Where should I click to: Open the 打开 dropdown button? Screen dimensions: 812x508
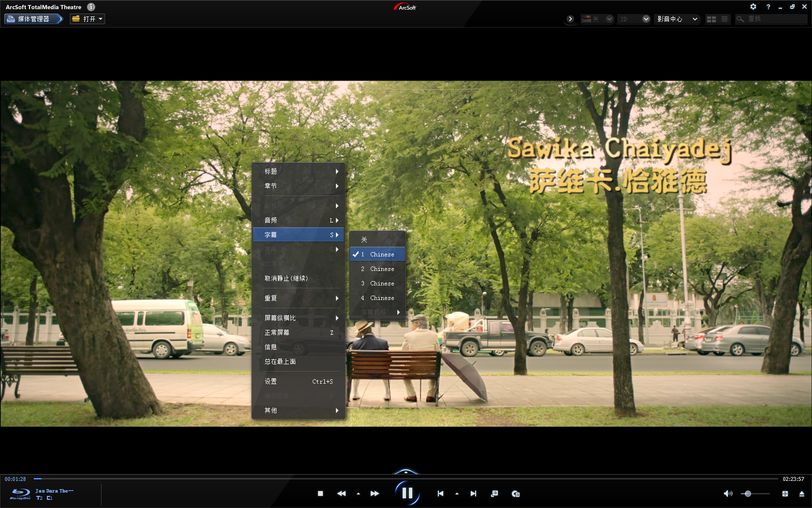(x=87, y=19)
